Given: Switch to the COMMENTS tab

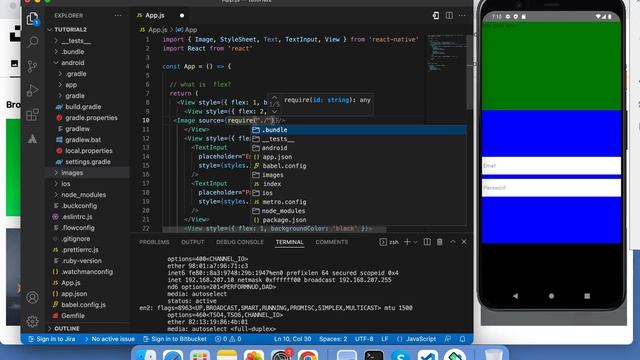Looking at the screenshot, I should point(331,242).
